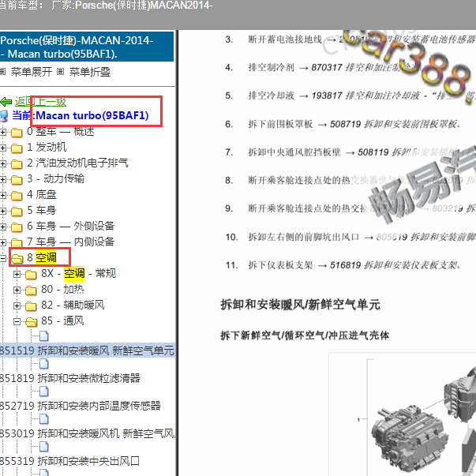Expand the 3 - 动力传输 node

[3, 179]
